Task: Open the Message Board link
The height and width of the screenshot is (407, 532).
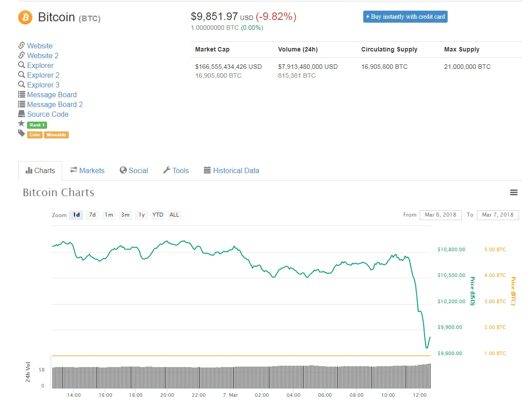Action: point(52,95)
